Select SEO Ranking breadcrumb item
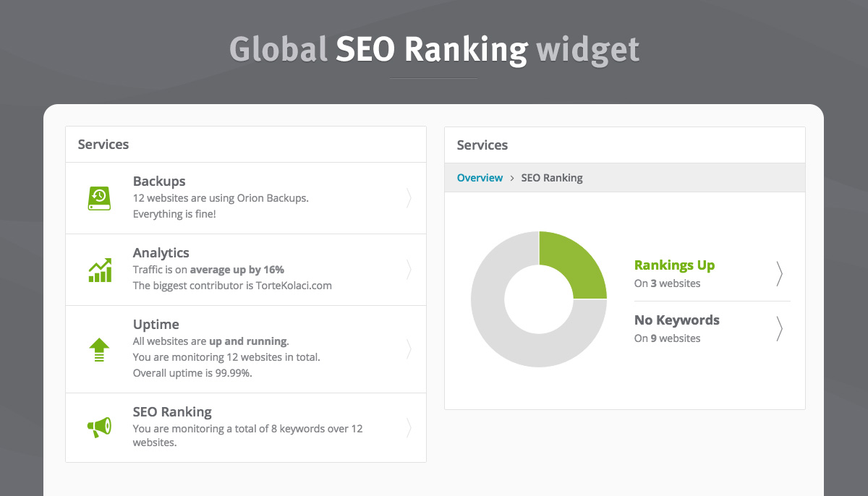The width and height of the screenshot is (868, 496). tap(552, 178)
